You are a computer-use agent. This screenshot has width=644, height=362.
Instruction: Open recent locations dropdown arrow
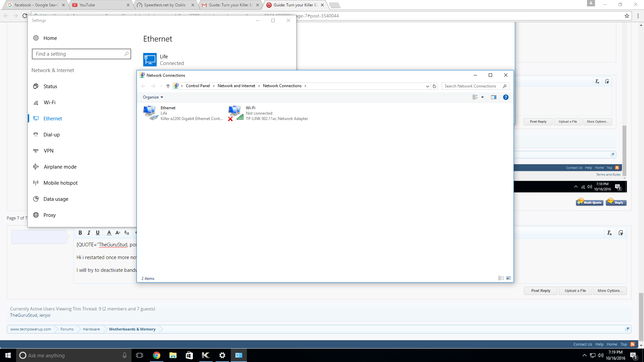(x=161, y=86)
